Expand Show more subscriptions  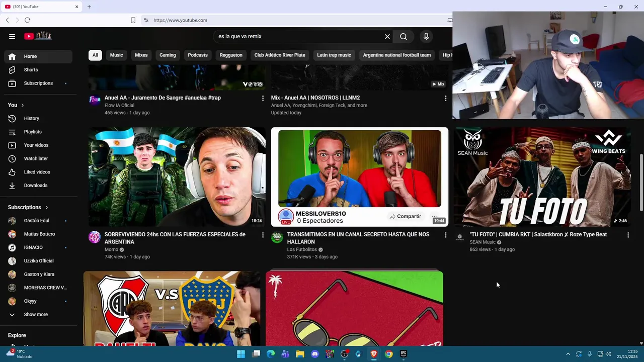tap(38, 315)
